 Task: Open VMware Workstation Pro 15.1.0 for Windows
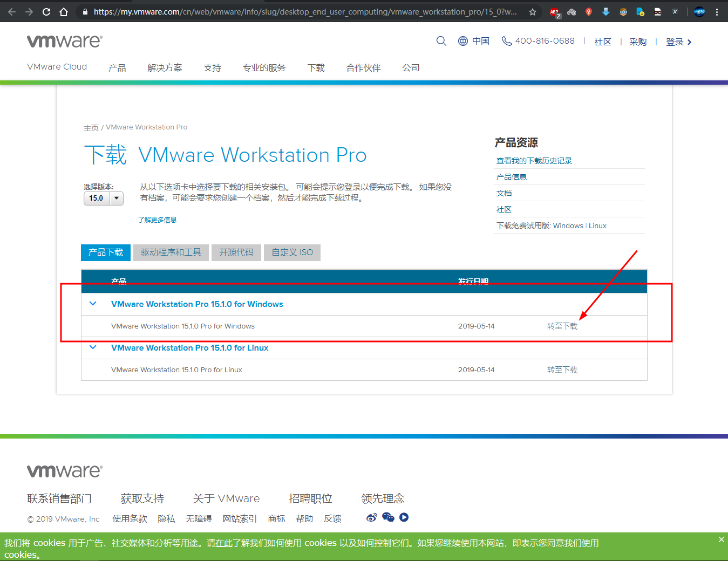tap(197, 304)
